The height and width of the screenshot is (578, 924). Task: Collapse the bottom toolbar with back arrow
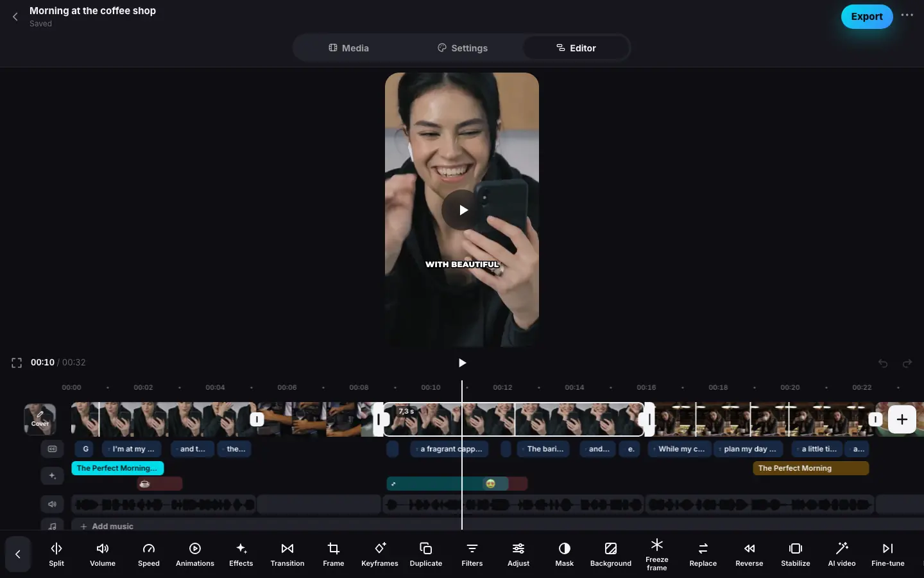[x=18, y=554]
